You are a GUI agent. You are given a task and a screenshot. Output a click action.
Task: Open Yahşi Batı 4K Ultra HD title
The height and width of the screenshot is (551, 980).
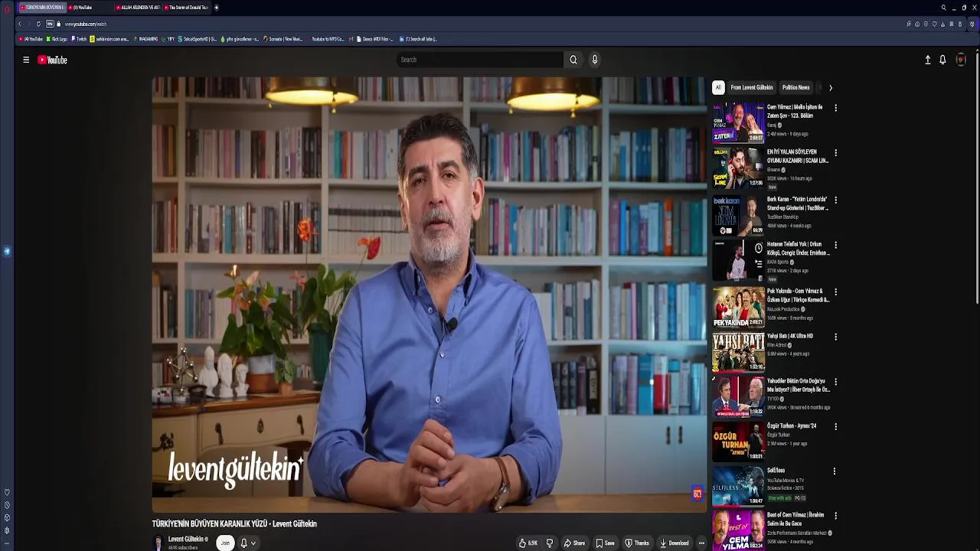pos(790,336)
